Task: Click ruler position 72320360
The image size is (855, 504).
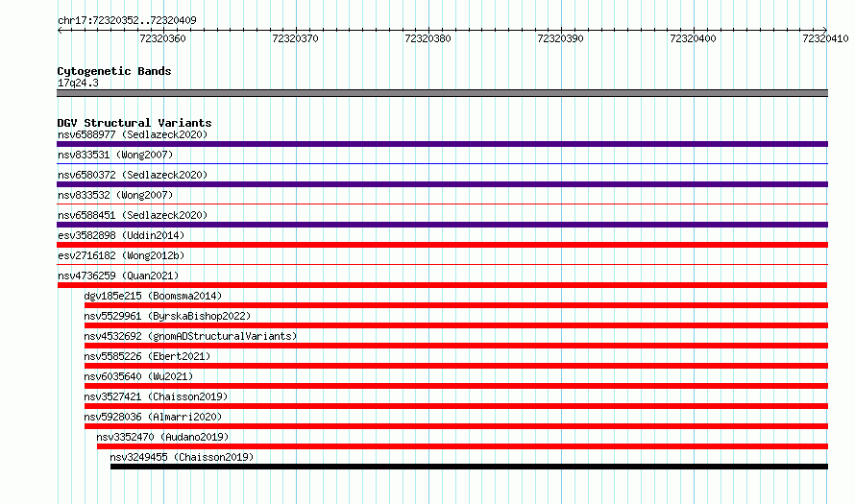Action: click(162, 38)
